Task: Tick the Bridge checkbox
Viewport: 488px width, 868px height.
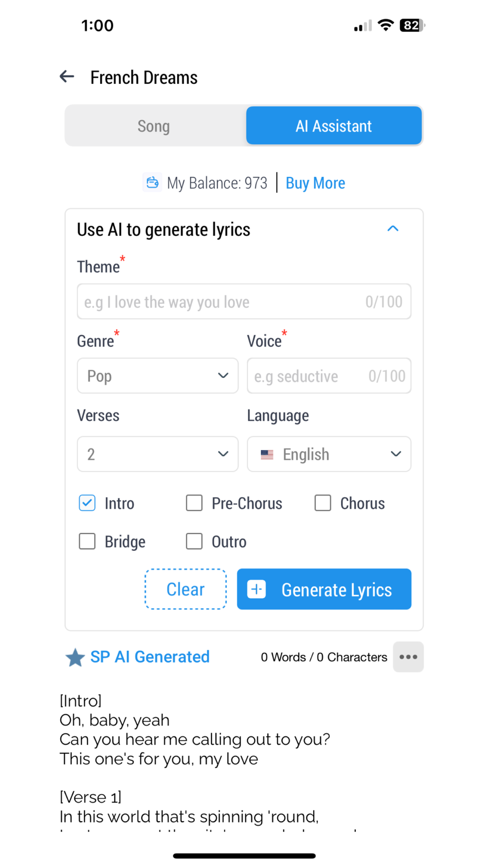Action: (87, 541)
